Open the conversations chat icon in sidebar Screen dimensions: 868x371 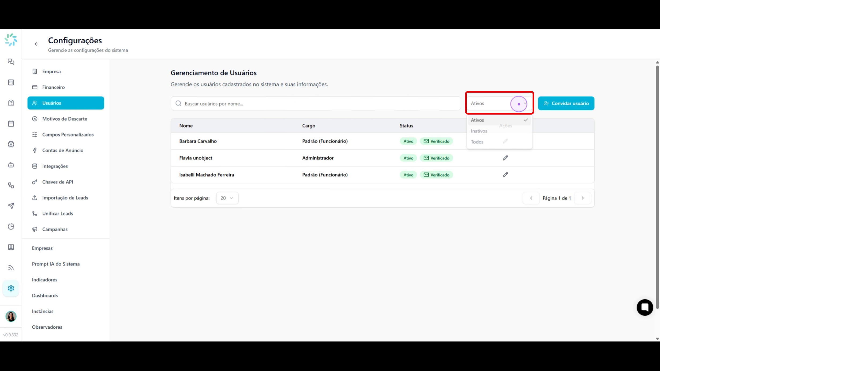pos(11,62)
